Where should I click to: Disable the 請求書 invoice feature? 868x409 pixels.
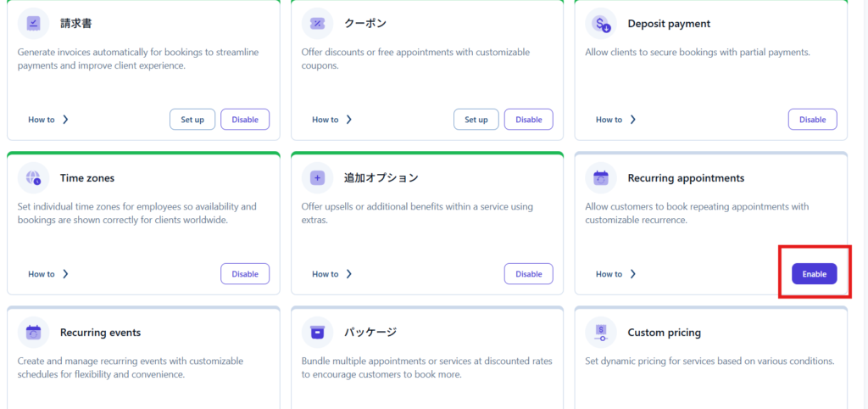click(x=245, y=120)
